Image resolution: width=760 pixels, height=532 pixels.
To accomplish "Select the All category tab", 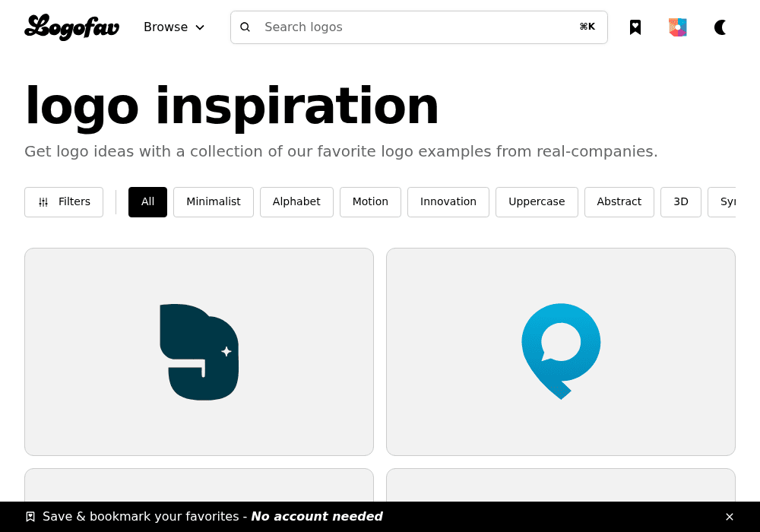I will pyautogui.click(x=148, y=202).
